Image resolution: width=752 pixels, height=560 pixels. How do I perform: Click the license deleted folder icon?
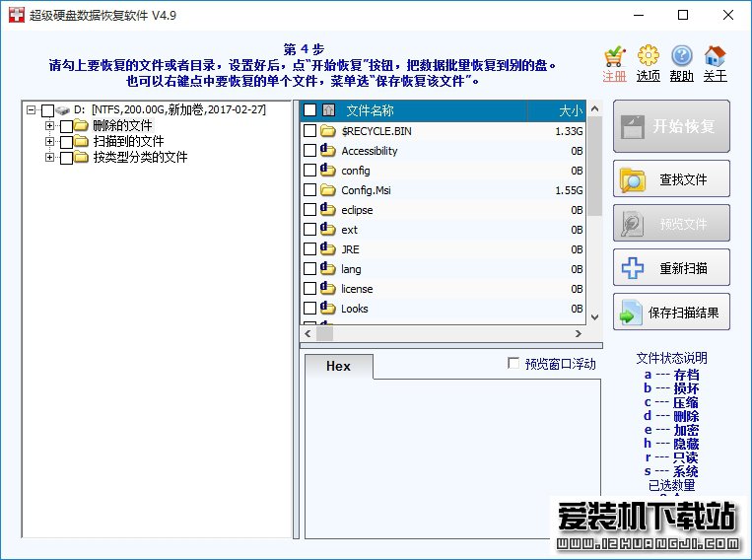(328, 288)
